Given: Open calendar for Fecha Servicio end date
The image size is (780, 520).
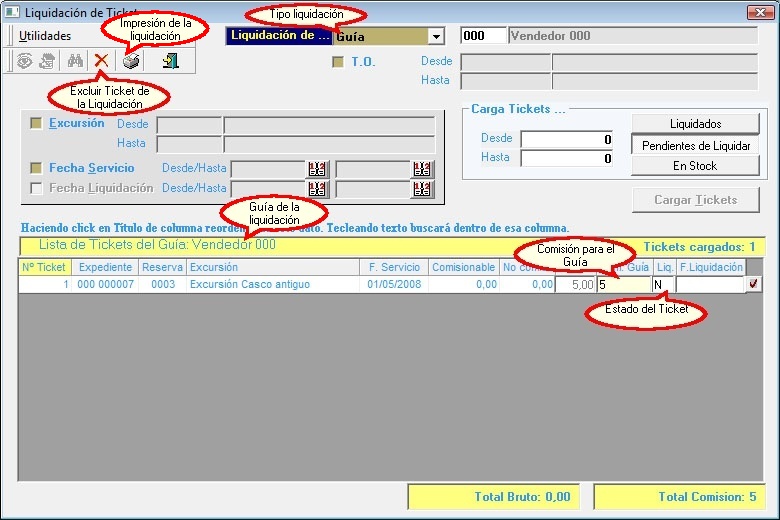Looking at the screenshot, I should pyautogui.click(x=423, y=169).
